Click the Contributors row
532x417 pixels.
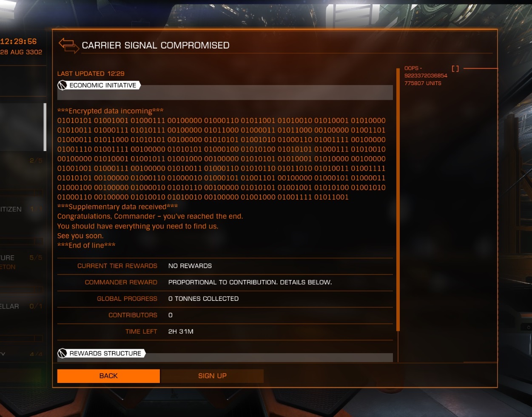(225, 315)
